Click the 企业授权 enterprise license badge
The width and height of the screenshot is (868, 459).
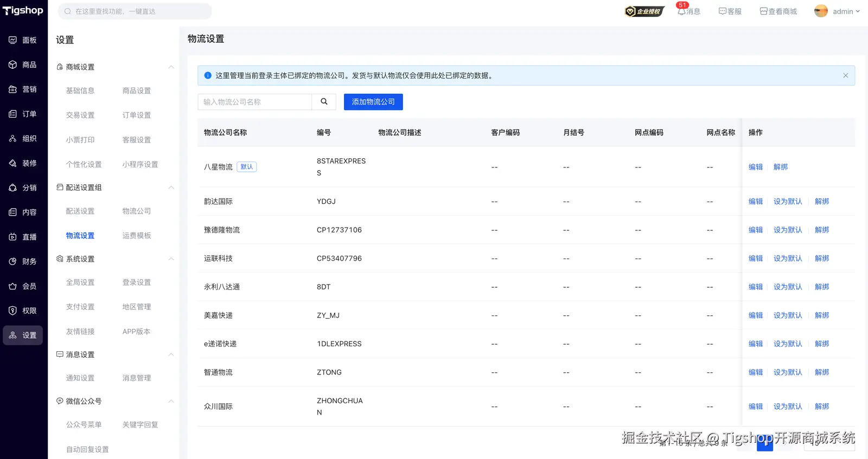click(x=644, y=11)
